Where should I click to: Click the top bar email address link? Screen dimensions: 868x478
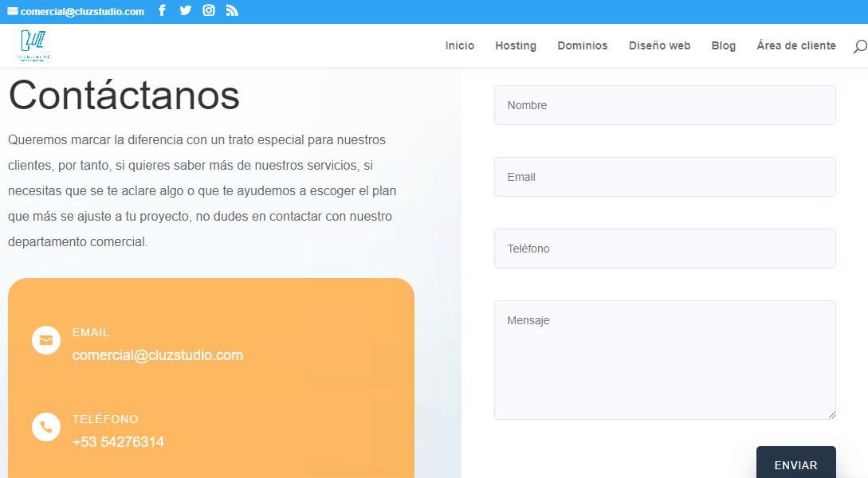click(82, 12)
